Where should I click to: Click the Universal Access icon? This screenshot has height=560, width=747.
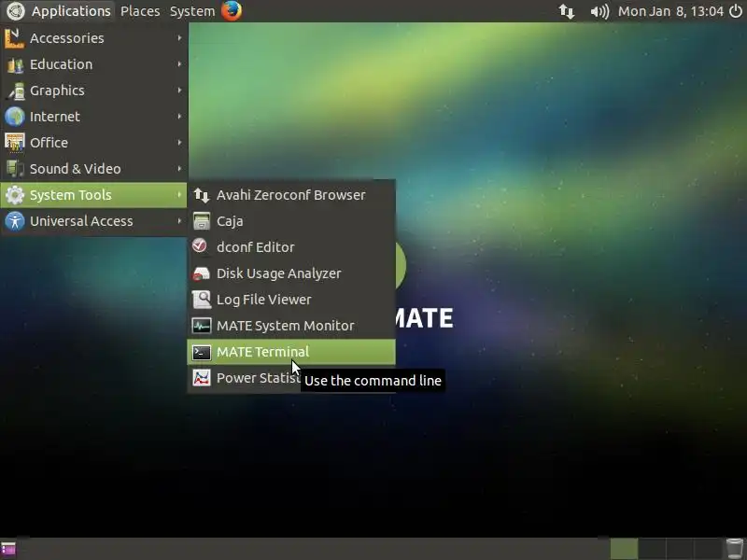[14, 221]
